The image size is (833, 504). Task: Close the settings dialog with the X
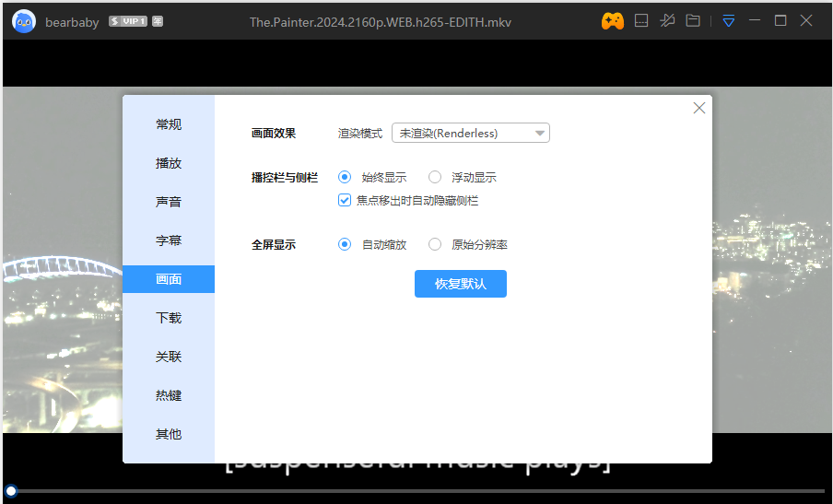699,108
